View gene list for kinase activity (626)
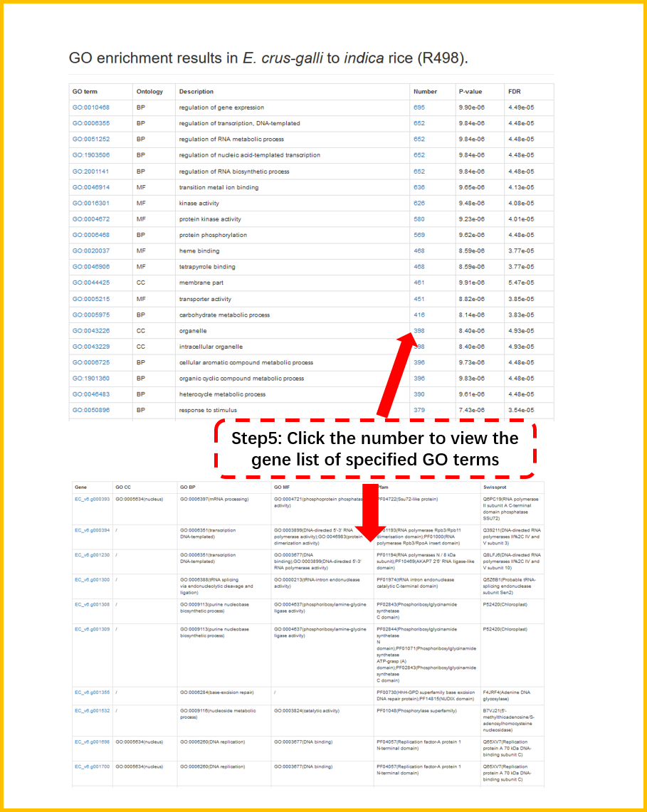 coord(419,203)
